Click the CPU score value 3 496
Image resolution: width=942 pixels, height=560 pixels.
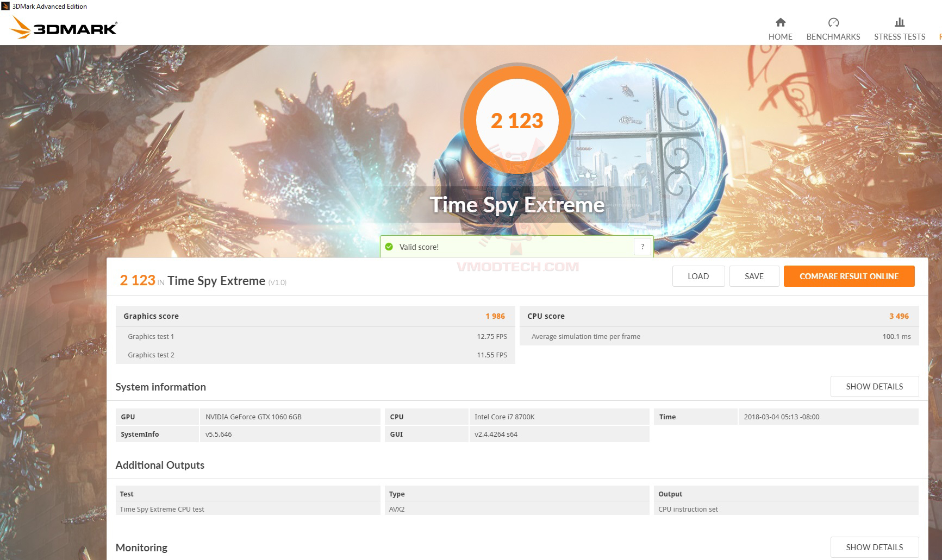point(899,316)
